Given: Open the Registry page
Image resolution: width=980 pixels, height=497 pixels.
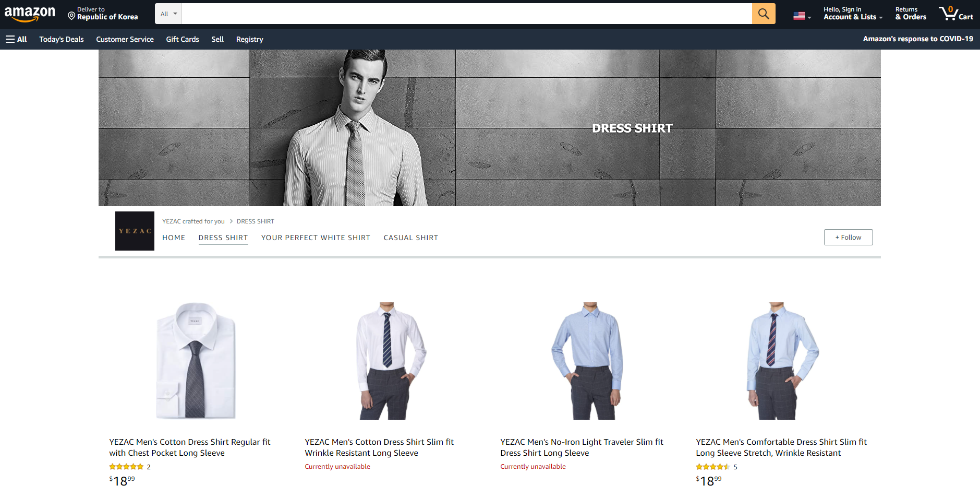Looking at the screenshot, I should (x=249, y=39).
